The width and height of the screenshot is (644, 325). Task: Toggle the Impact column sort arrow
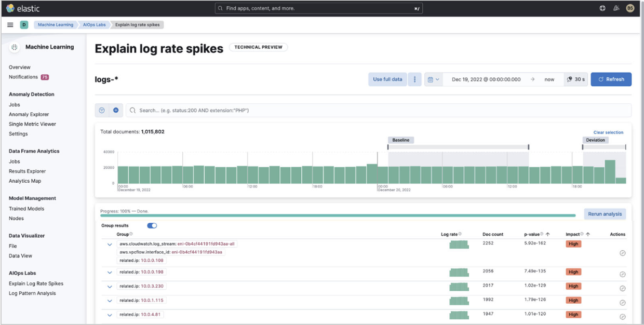(x=586, y=234)
